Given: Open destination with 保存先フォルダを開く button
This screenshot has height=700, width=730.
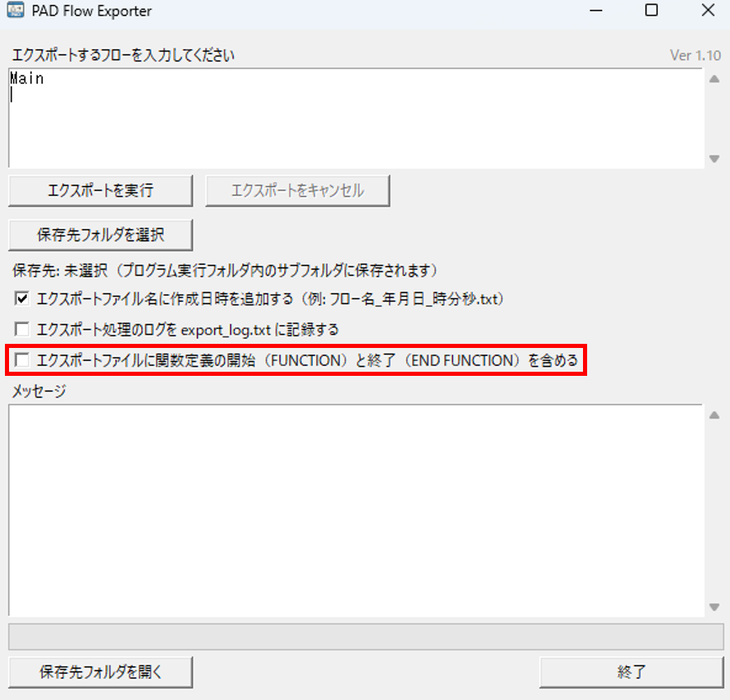Looking at the screenshot, I should tap(100, 672).
